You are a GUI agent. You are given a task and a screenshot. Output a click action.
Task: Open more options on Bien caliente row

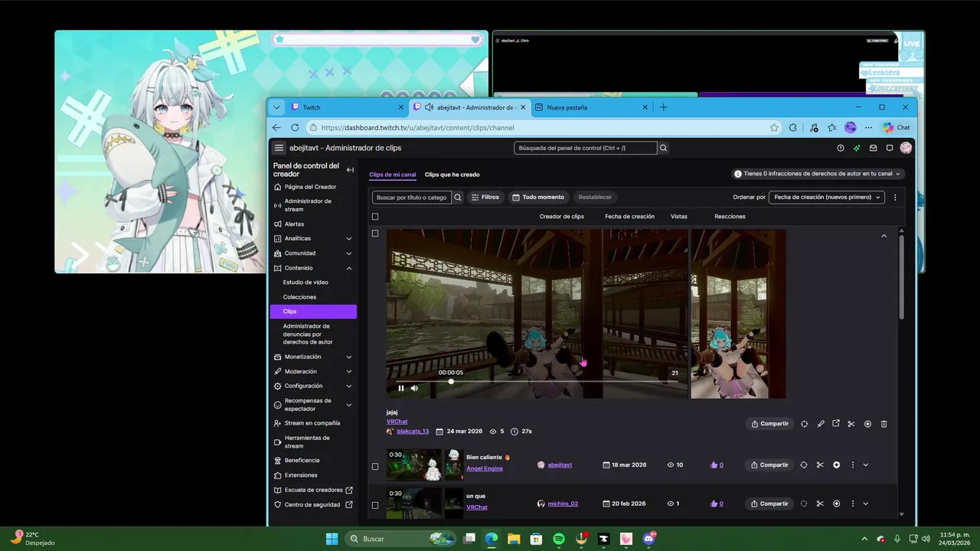click(852, 465)
